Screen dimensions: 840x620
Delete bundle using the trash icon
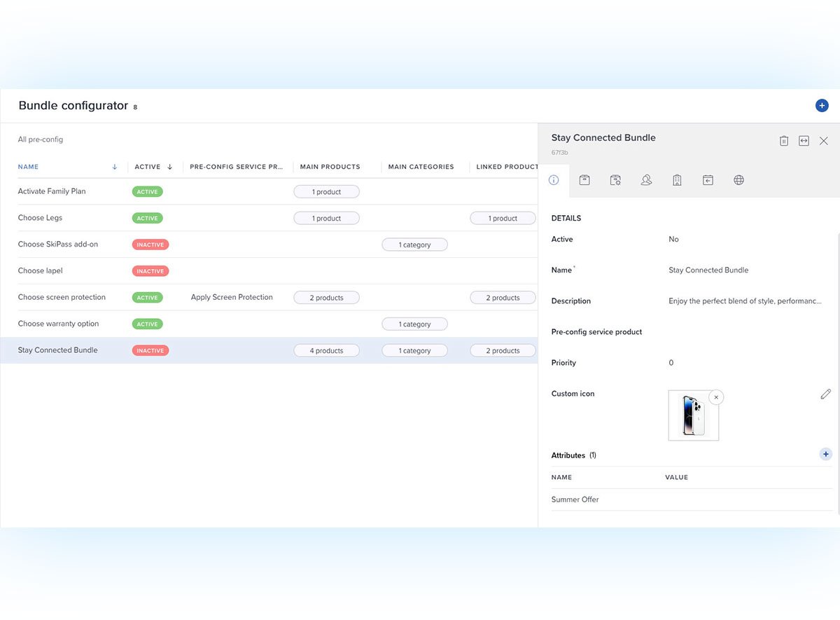coord(783,140)
